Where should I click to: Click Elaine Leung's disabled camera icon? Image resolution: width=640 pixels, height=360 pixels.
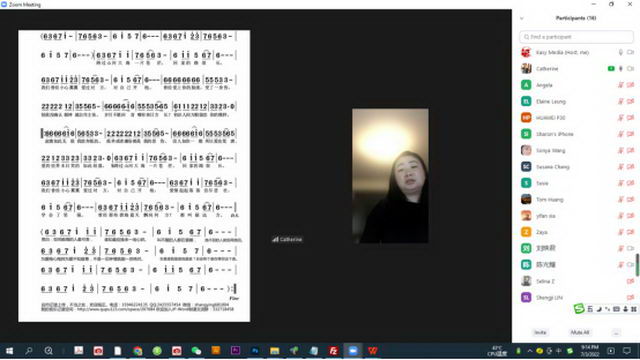[x=631, y=101]
